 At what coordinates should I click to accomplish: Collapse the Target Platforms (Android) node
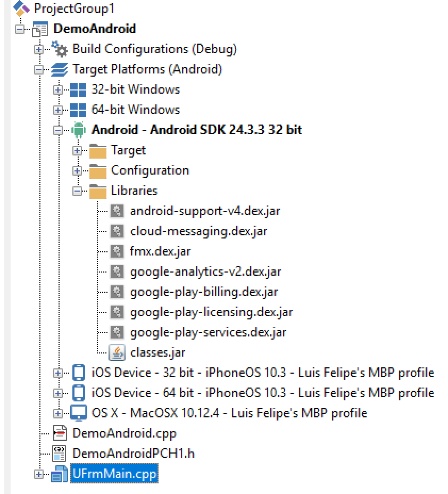[x=39, y=70]
